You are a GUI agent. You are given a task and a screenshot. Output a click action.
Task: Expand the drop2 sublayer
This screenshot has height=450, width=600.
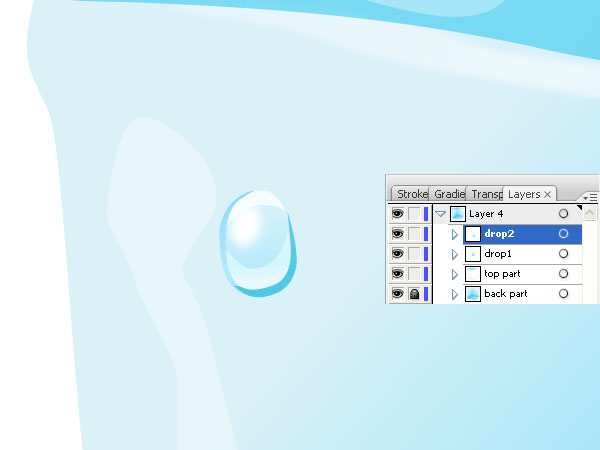455,234
